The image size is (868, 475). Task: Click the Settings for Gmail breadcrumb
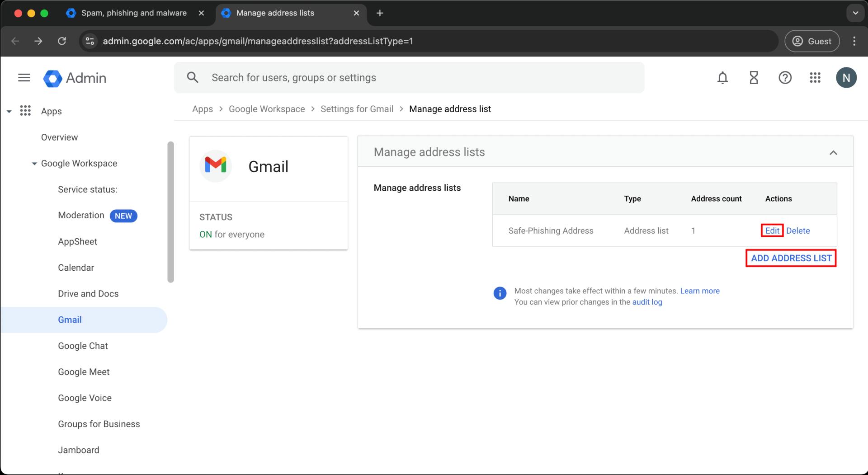357,109
